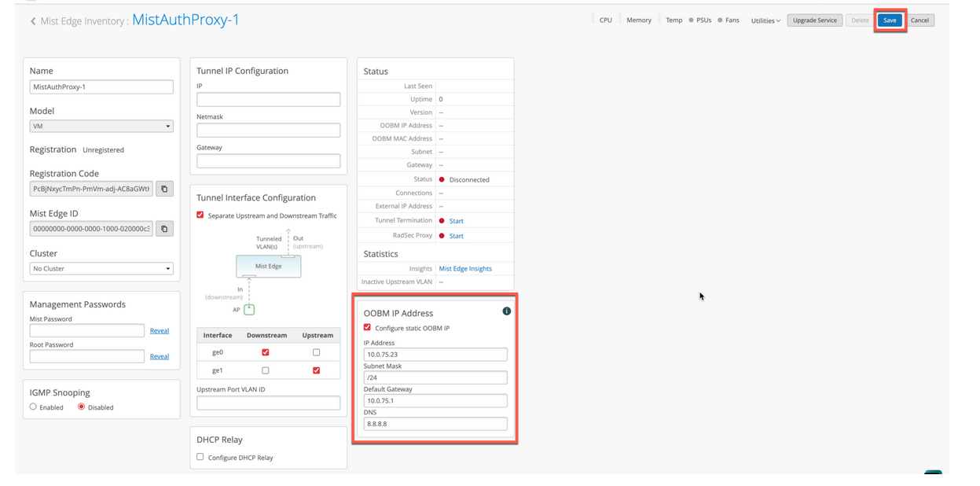Select IGMP Snooping Disabled
This screenshot has width=980, height=486.
(81, 407)
